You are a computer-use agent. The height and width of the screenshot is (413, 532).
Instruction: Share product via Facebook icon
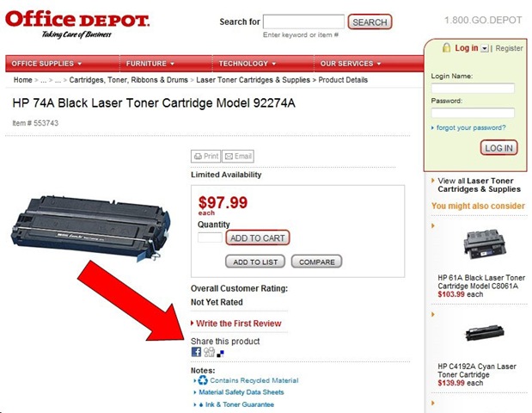click(196, 353)
